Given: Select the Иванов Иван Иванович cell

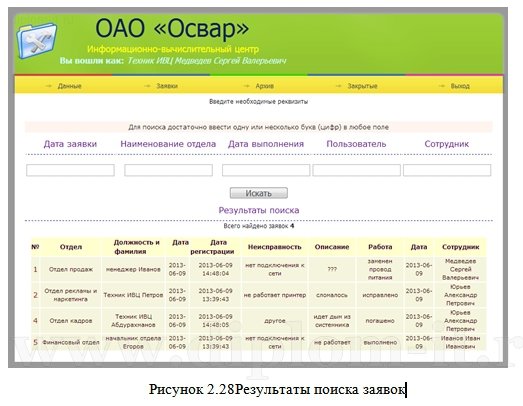Looking at the screenshot, I should pos(460,342).
